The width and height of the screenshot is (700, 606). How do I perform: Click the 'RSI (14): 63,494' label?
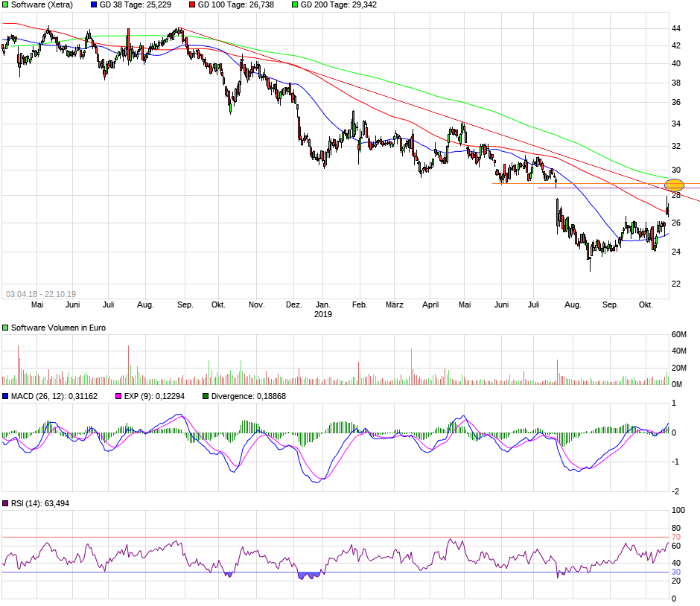pyautogui.click(x=40, y=503)
